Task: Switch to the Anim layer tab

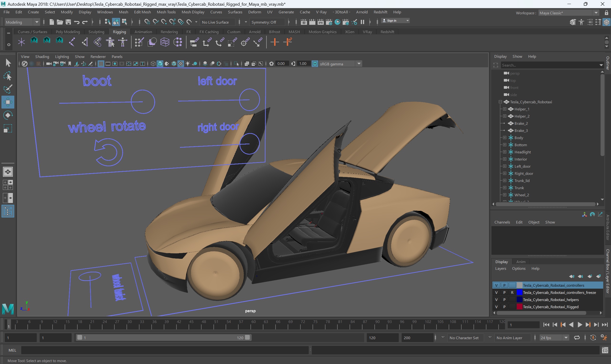Action: (x=521, y=262)
